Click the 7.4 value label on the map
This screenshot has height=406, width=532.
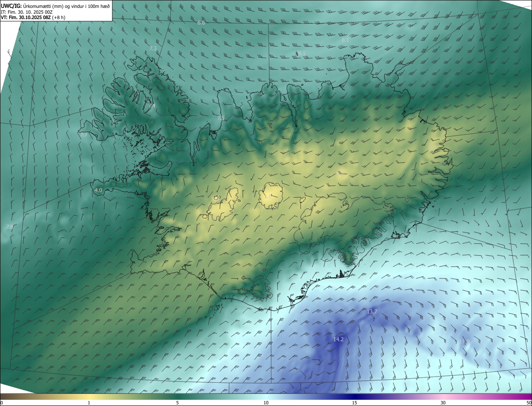(x=152, y=106)
